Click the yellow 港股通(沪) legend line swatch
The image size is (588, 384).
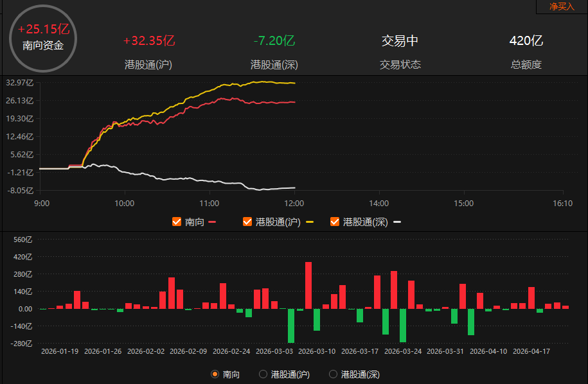click(x=309, y=222)
